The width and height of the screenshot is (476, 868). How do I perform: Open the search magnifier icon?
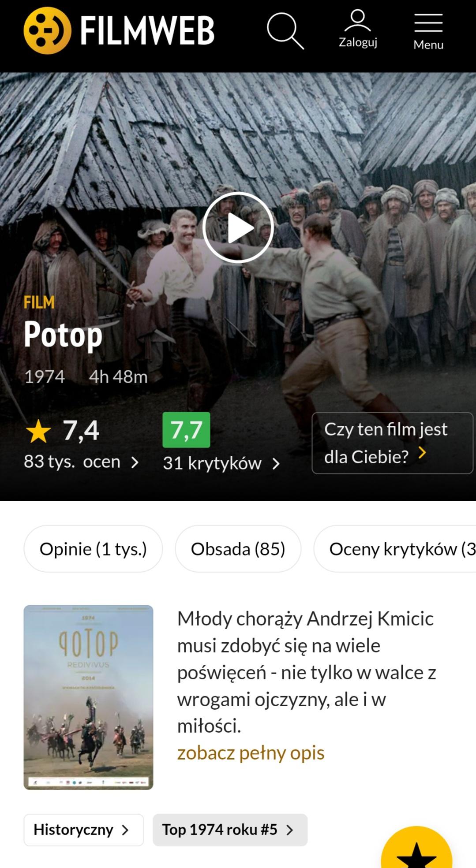[x=285, y=31]
